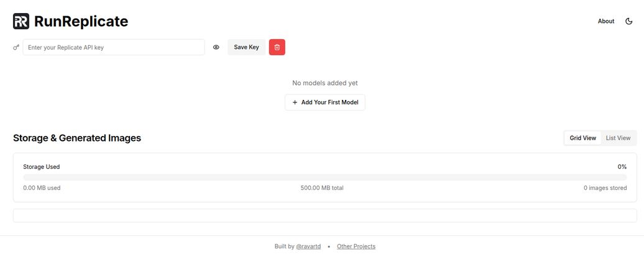Click the empty images panel below storage card
Screen dimensions: 644x257
[x=325, y=215]
